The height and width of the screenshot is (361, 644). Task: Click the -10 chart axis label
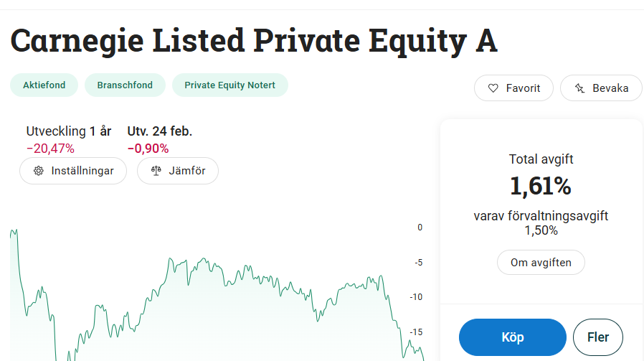[x=417, y=297]
